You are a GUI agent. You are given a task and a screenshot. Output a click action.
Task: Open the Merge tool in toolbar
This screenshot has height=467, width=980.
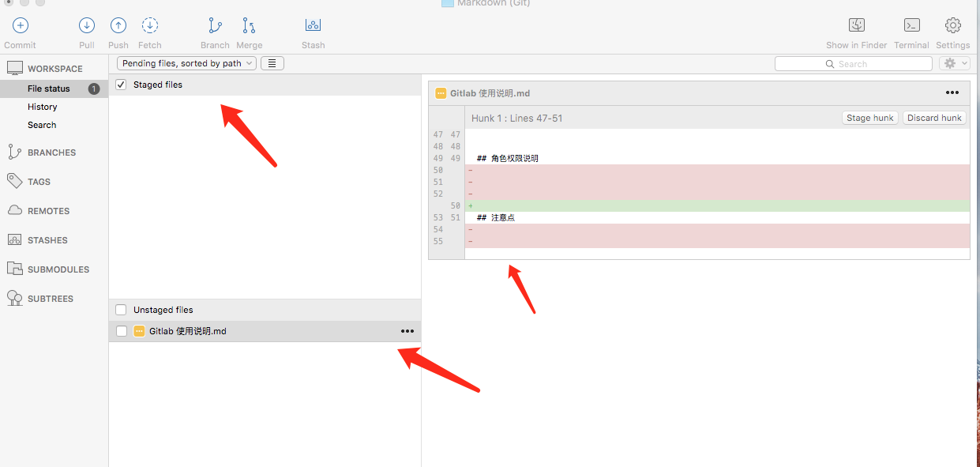pos(249,26)
